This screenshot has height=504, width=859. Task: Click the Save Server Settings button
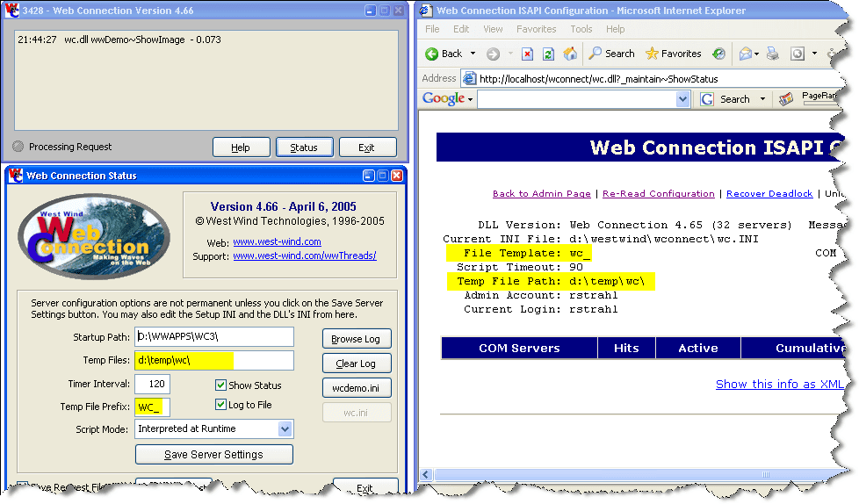pos(213,455)
